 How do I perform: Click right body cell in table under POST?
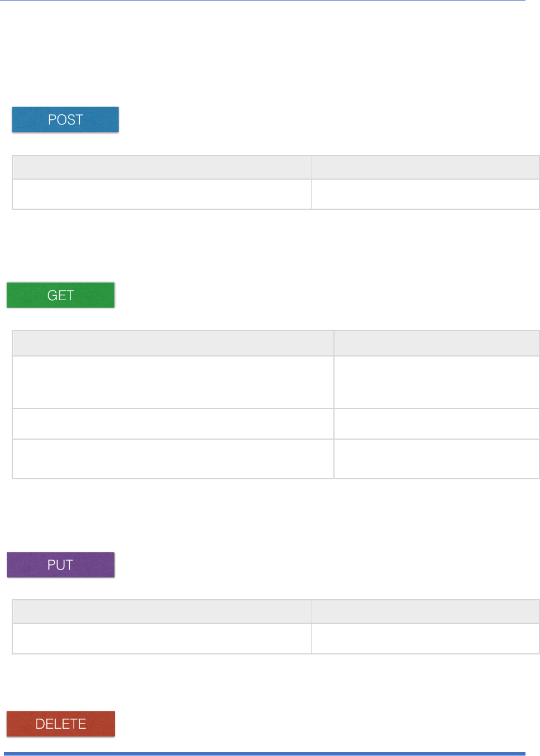click(x=425, y=194)
